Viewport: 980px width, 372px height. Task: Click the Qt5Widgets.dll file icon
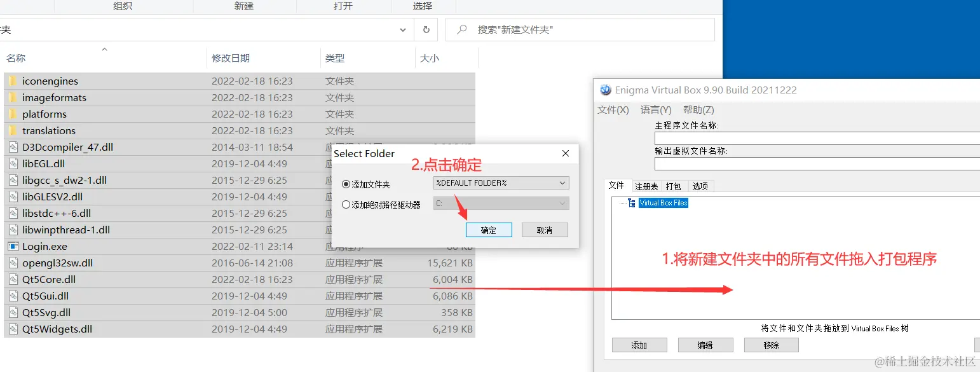13,329
